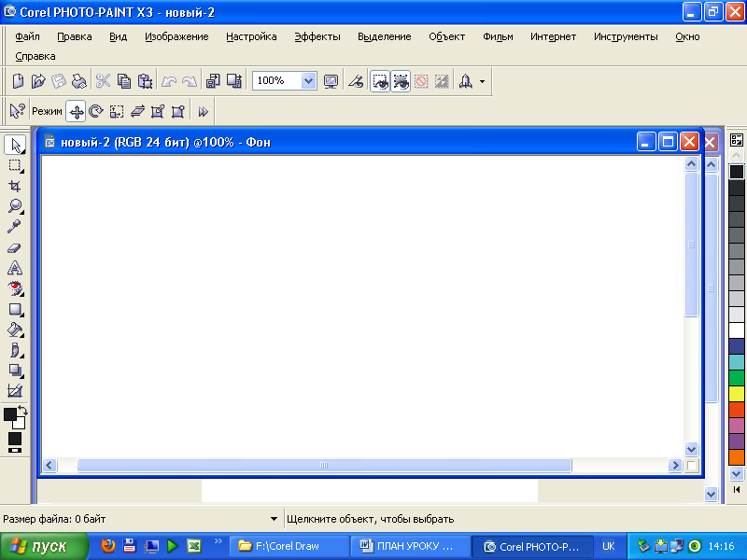Click the Export icon
Viewport: 747px width, 560px height.
[x=234, y=81]
